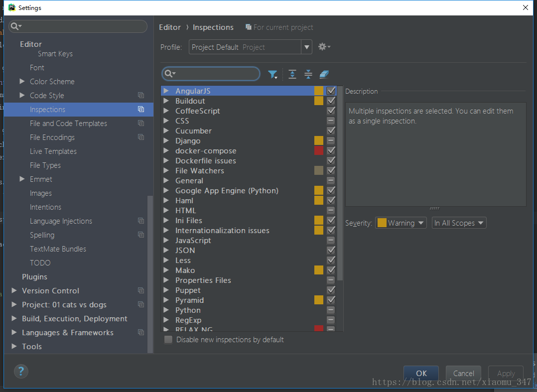Image resolution: width=537 pixels, height=392 pixels.
Task: Open the profile gear actions menu
Action: [x=324, y=46]
